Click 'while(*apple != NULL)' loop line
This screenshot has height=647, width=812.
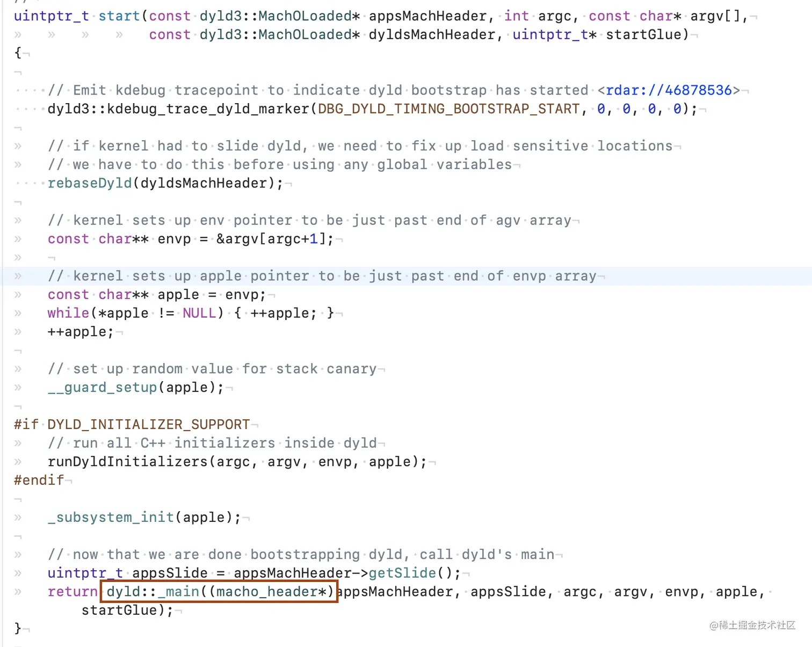pyautogui.click(x=191, y=313)
